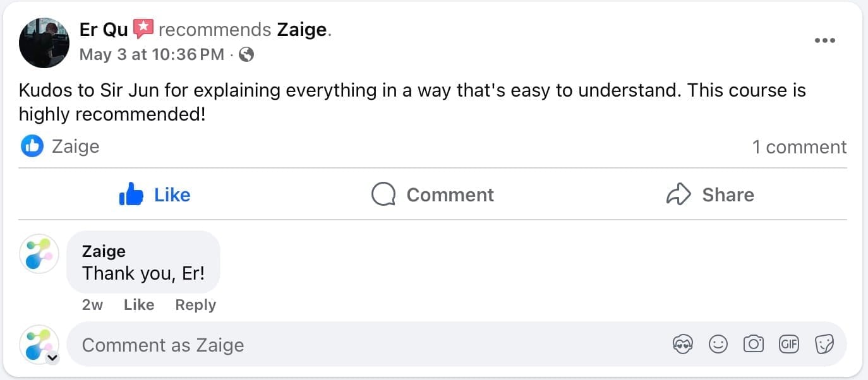This screenshot has width=868, height=380.
Task: Click the red recommendation star badge
Action: click(143, 29)
